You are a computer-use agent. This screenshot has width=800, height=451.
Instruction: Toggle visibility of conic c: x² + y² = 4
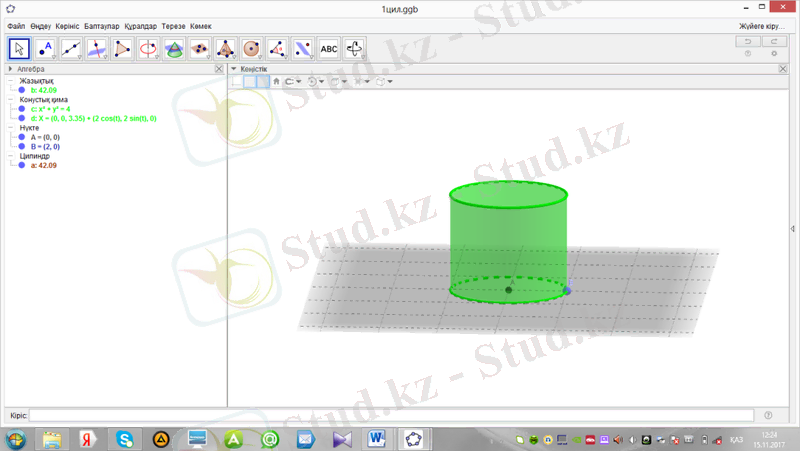[x=22, y=109]
